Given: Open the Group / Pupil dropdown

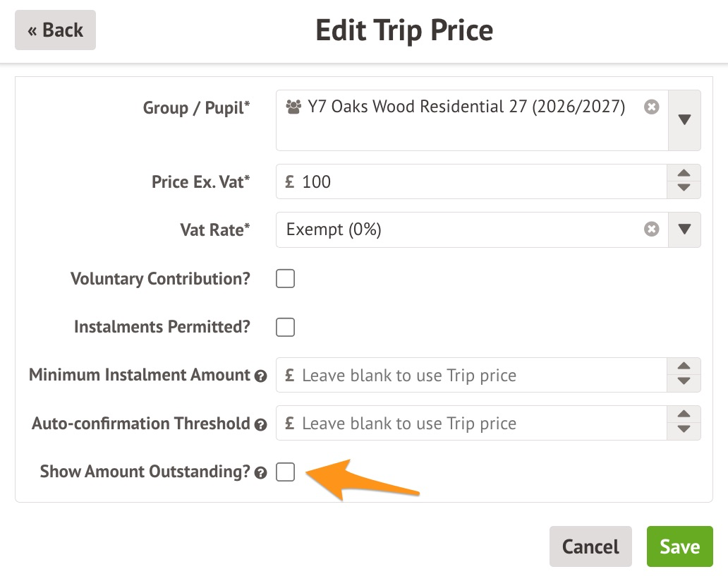Looking at the screenshot, I should [683, 120].
